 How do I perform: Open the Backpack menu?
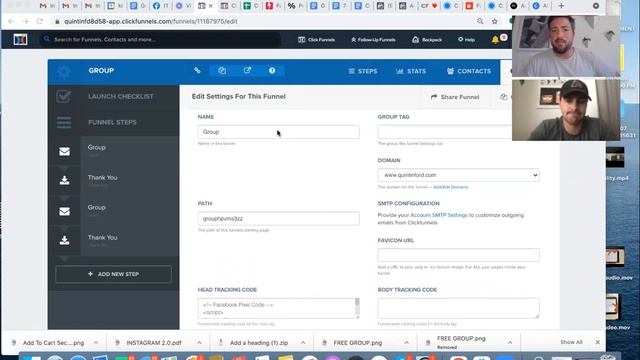[x=427, y=40]
